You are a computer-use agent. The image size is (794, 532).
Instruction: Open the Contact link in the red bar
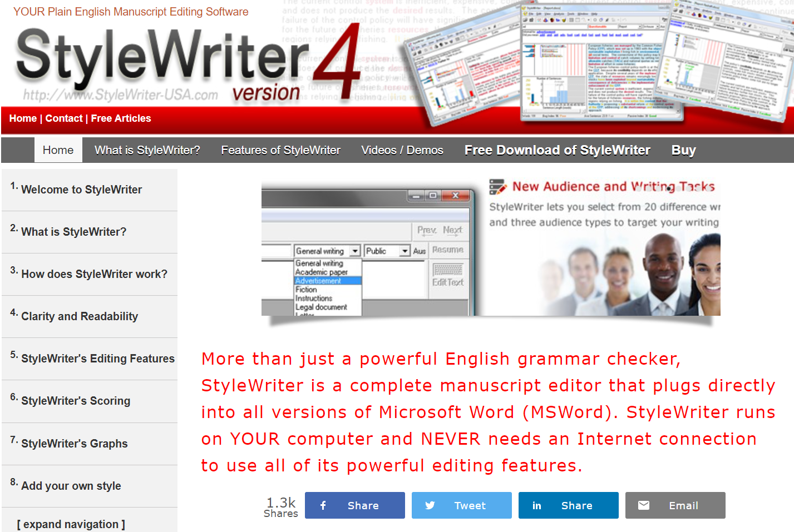point(64,118)
